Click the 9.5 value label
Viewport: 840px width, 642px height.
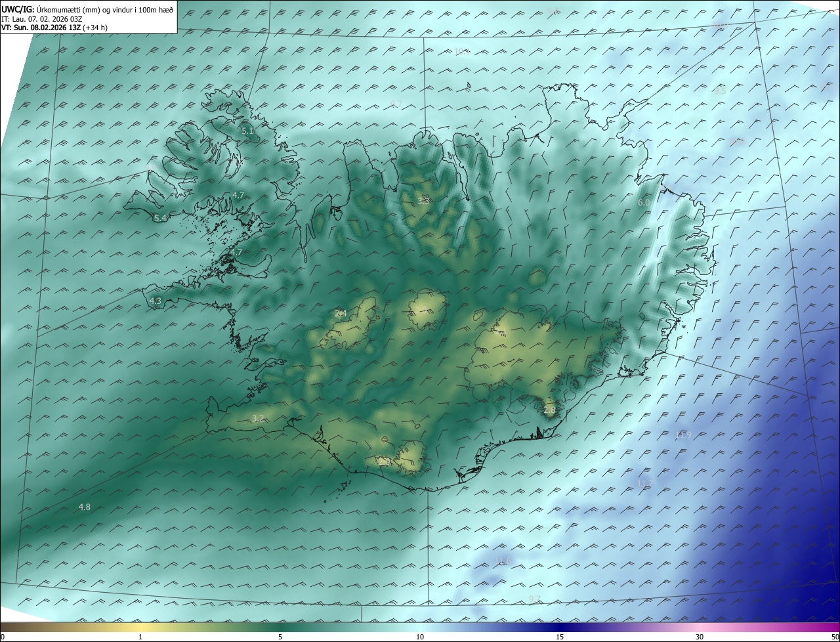720,91
